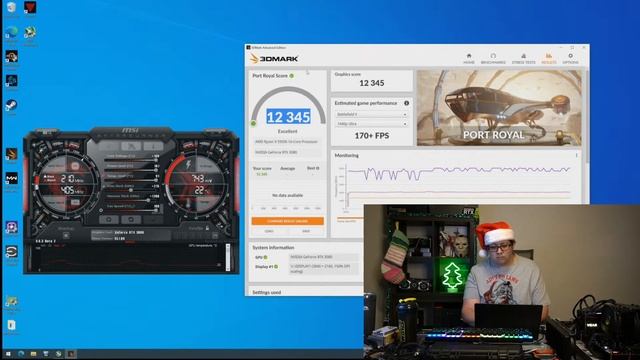640x360 pixels.
Task: Click the highlighted 12 345 Port Royal score
Action: [288, 117]
